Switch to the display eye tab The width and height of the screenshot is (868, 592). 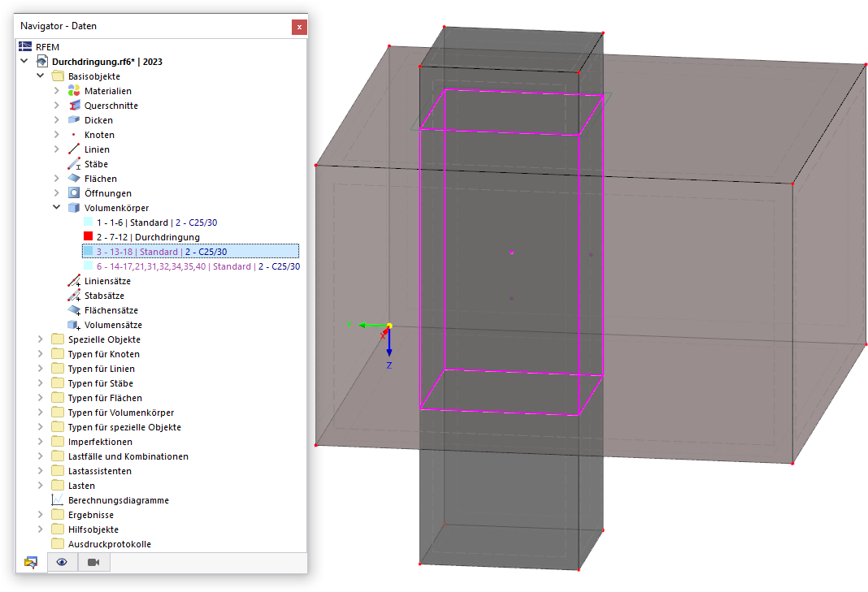pos(62,562)
